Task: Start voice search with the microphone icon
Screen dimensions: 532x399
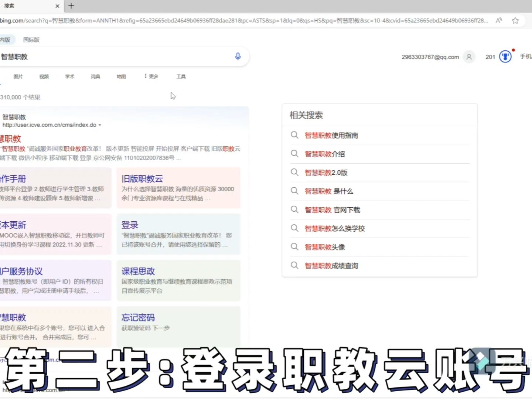Action: click(x=238, y=56)
